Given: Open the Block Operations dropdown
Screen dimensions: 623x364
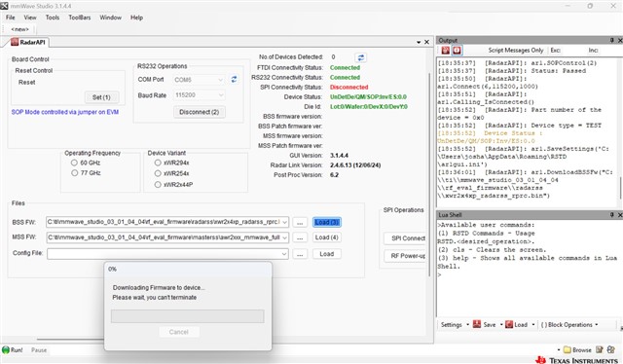Looking at the screenshot, I should [597, 325].
